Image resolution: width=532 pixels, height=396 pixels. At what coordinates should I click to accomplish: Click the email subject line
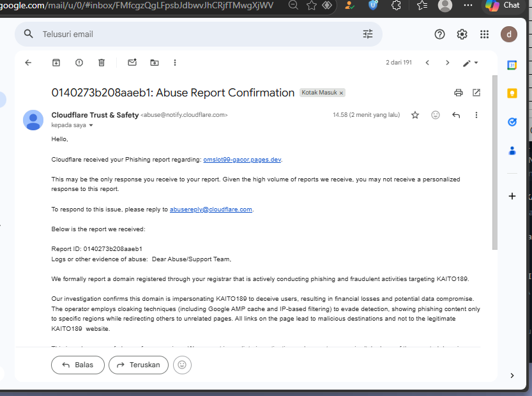pos(172,93)
